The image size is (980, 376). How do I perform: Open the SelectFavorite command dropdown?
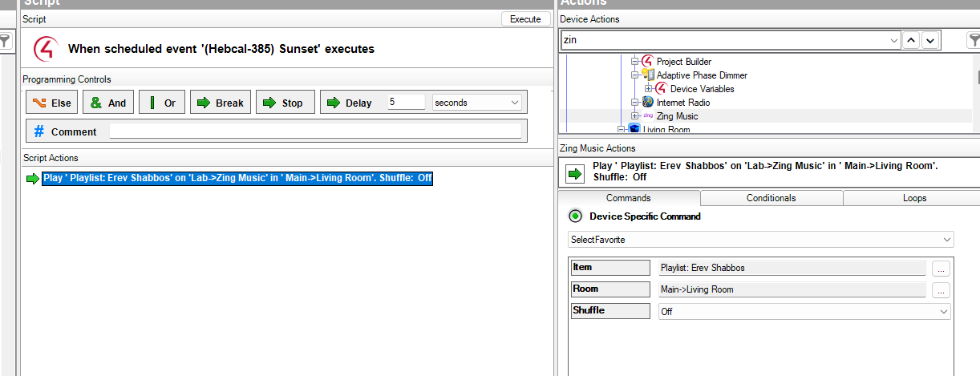coord(760,240)
